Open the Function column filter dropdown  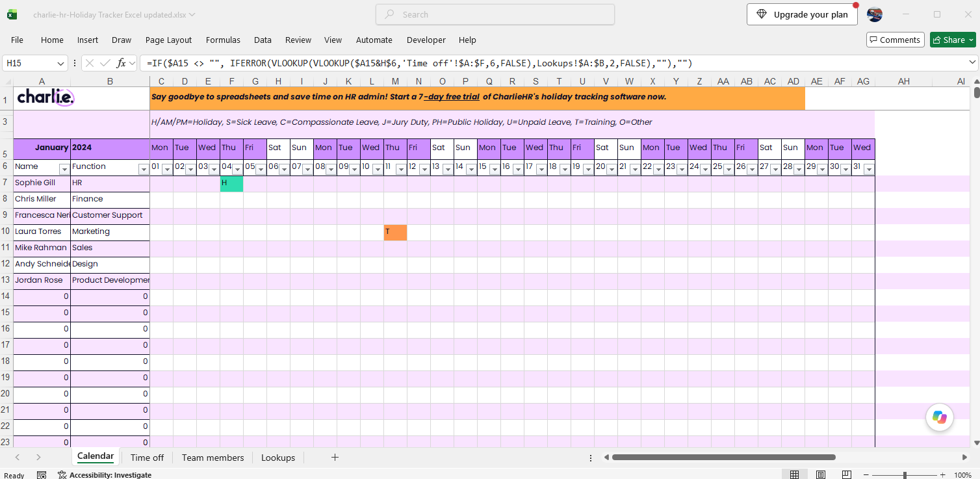(x=144, y=169)
